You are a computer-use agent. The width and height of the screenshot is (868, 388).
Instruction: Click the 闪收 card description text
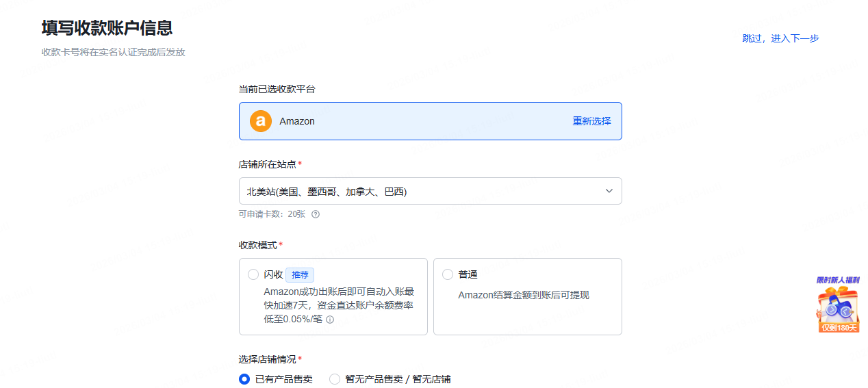point(338,305)
